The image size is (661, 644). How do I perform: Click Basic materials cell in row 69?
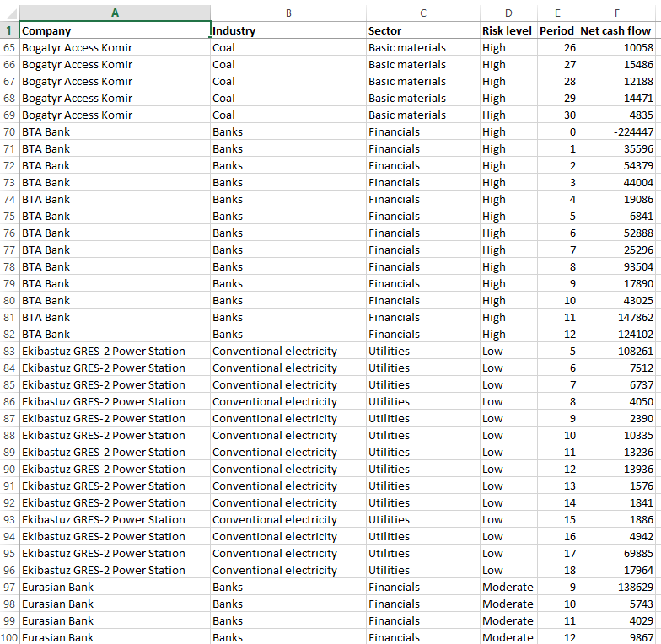click(x=423, y=115)
